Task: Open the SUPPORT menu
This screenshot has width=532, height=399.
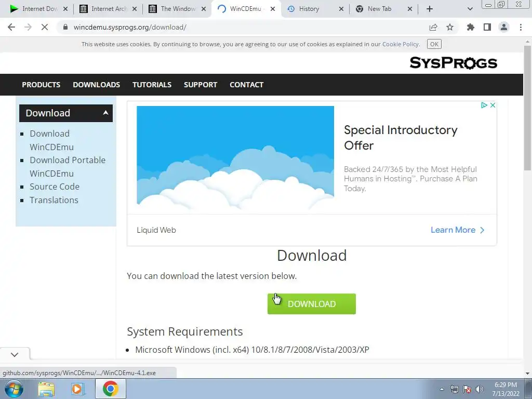Action: tap(201, 85)
